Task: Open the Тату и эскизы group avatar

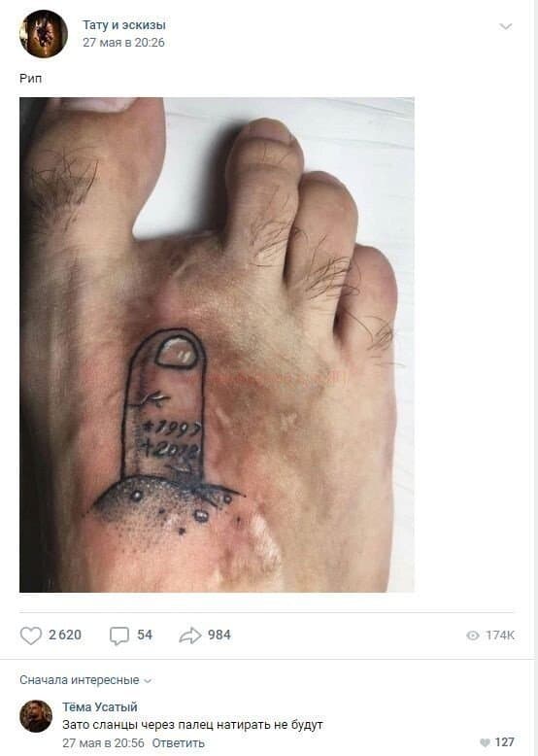Action: (x=44, y=34)
